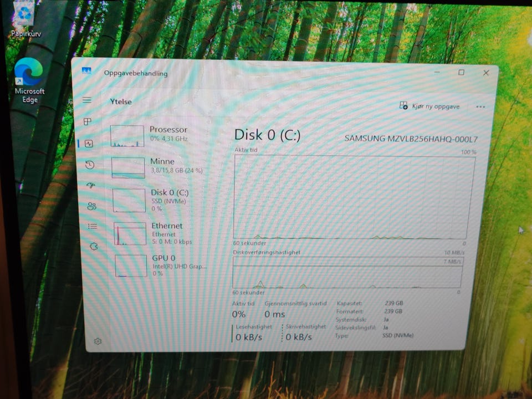This screenshot has height=399, width=532.
Task: Click the Gjennomsnittlig svartid 0 ms value
Action: pos(274,314)
